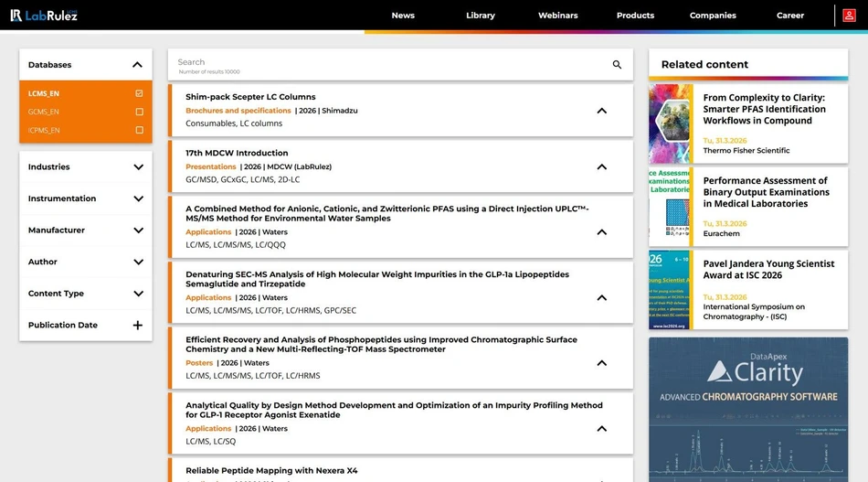The image size is (868, 482).
Task: Add a Publication Date filter with plus icon
Action: tap(138, 326)
